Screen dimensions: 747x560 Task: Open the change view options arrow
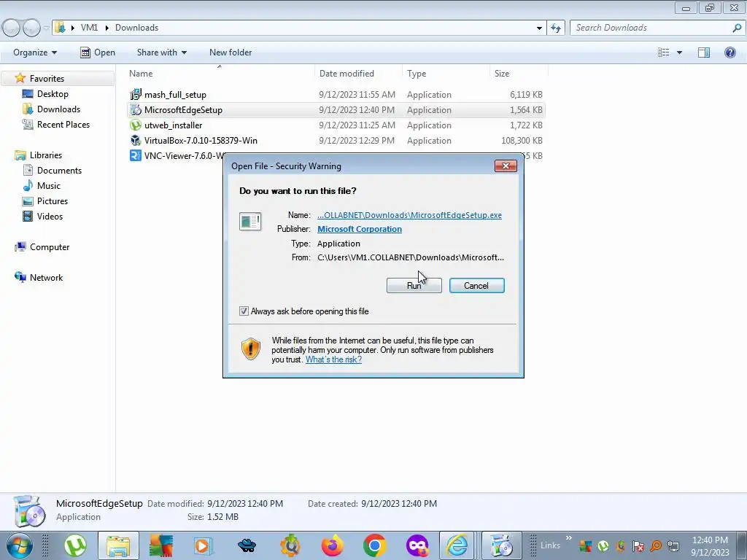click(x=679, y=52)
